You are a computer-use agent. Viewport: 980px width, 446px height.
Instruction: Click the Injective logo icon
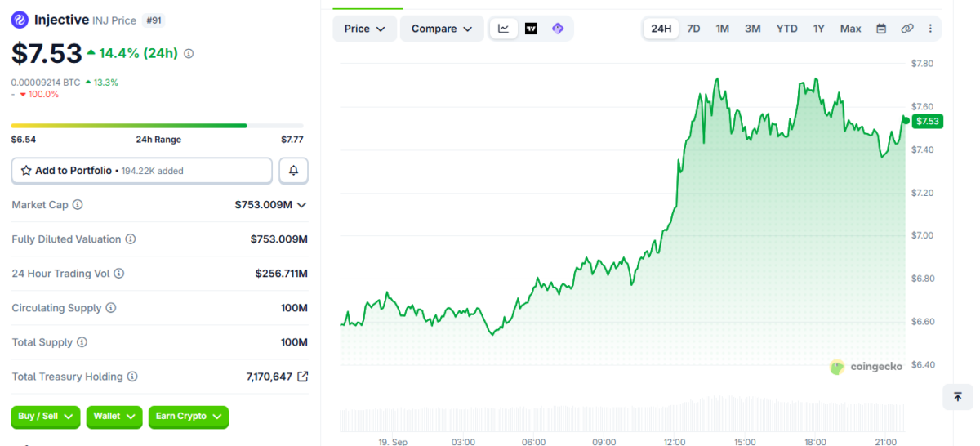20,20
